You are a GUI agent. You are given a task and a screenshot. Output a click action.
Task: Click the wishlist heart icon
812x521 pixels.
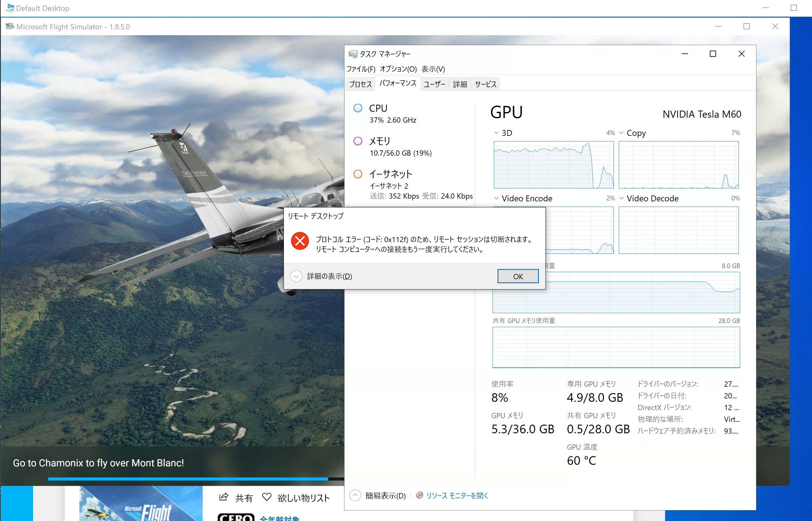pos(267,497)
